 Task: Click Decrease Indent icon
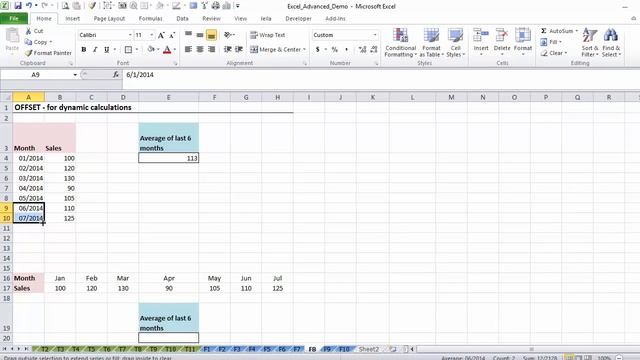pyautogui.click(x=227, y=49)
